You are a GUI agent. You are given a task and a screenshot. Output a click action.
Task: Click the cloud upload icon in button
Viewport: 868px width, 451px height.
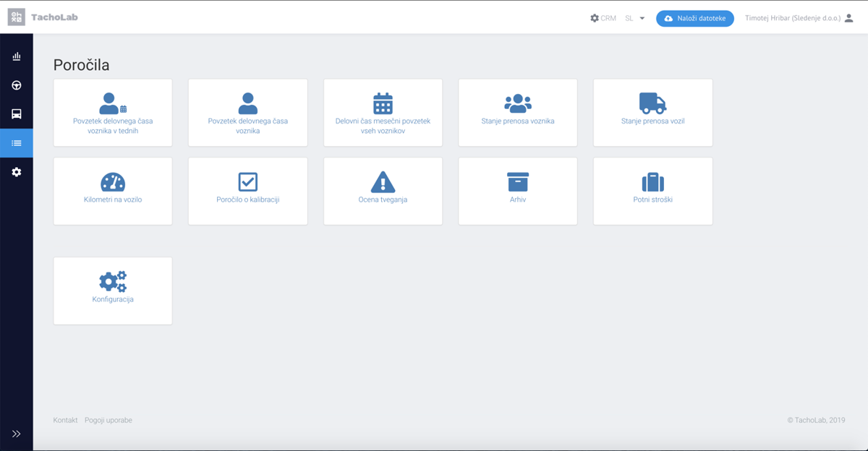pyautogui.click(x=668, y=18)
